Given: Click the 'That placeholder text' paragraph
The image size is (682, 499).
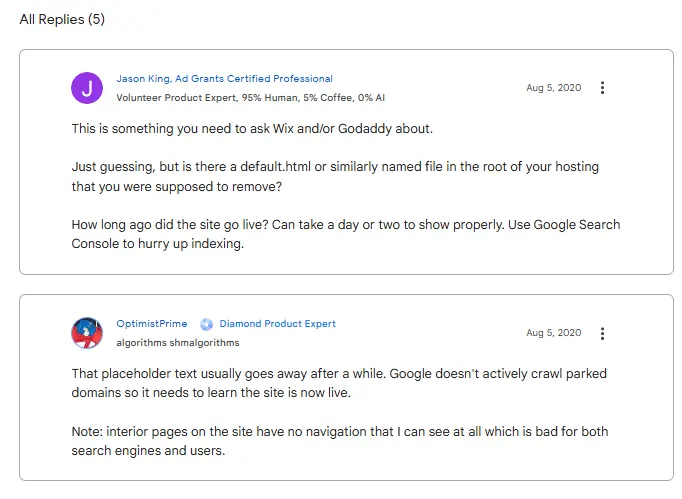Looking at the screenshot, I should tap(340, 374).
